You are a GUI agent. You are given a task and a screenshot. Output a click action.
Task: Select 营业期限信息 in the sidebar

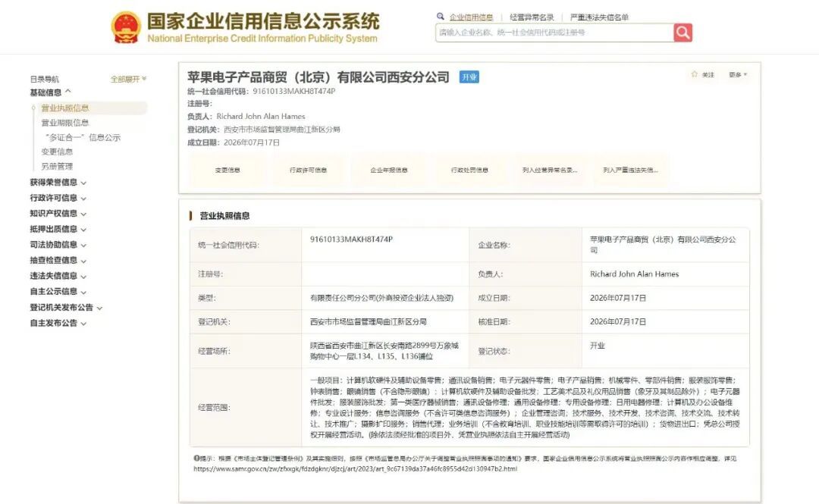click(64, 123)
